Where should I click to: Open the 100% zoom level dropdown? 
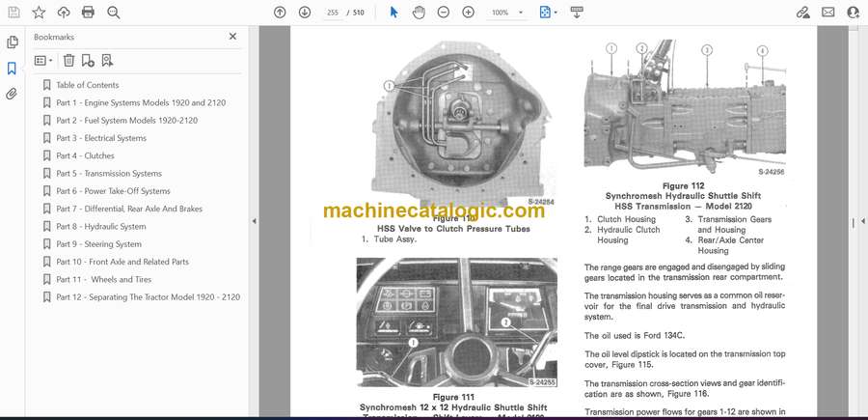point(505,13)
